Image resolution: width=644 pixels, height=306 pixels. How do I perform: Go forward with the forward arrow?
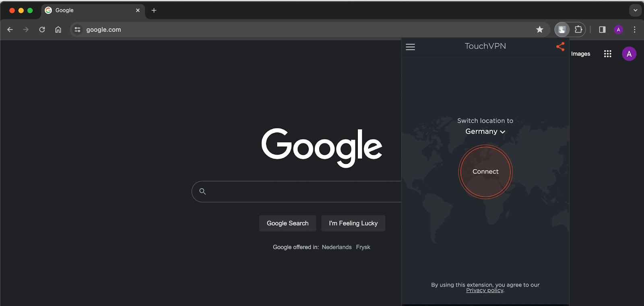point(26,29)
